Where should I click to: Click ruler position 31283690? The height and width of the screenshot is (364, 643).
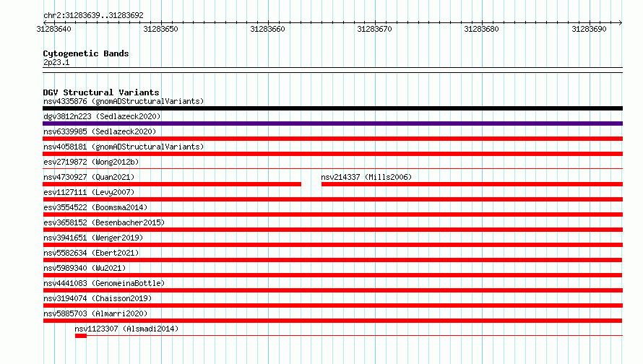click(x=589, y=29)
